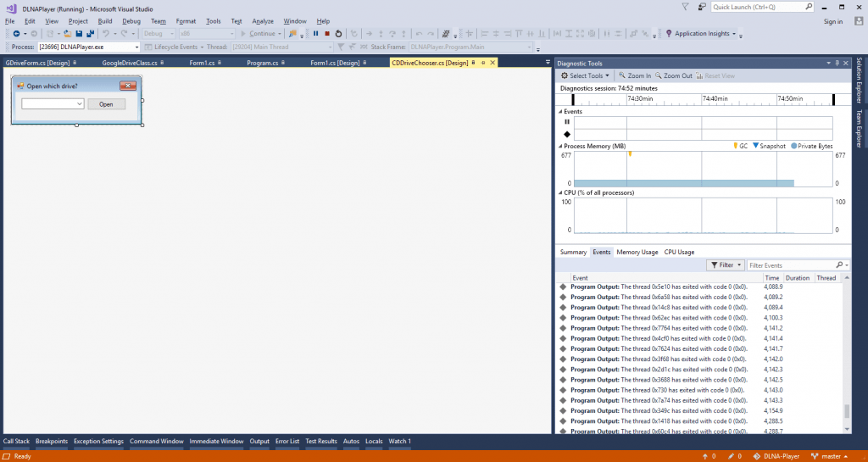Pause debugging with the Break All icon

315,34
